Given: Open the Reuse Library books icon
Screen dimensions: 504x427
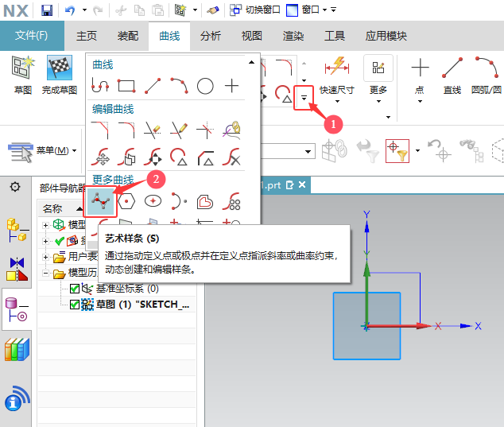Looking at the screenshot, I should [17, 350].
